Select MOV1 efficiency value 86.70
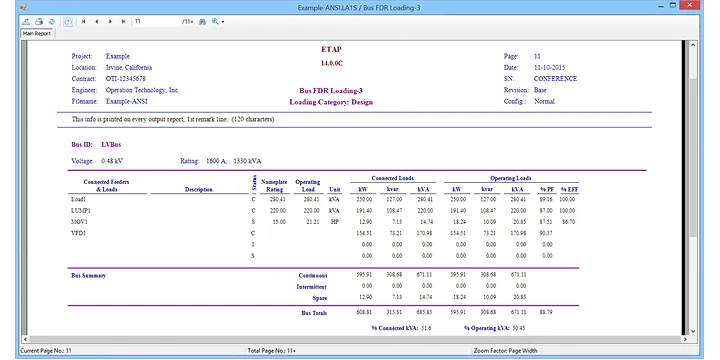The width and height of the screenshot is (720, 360). coord(568,222)
